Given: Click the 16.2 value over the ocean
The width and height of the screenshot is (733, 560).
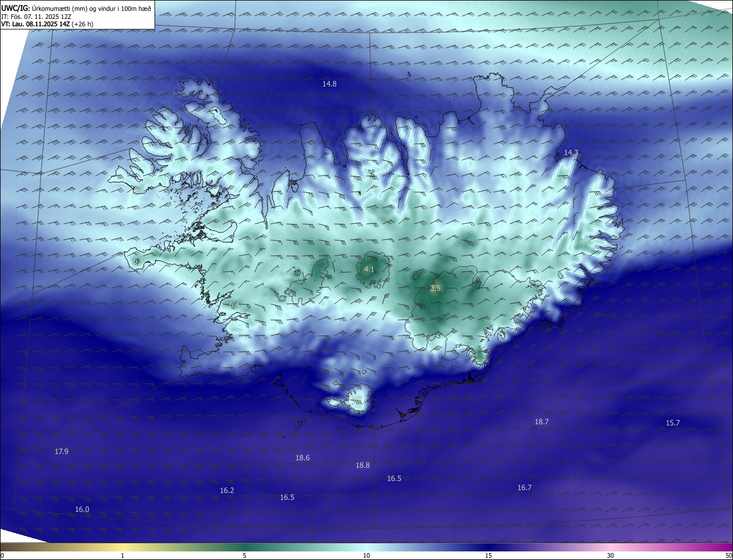Looking at the screenshot, I should [x=227, y=491].
